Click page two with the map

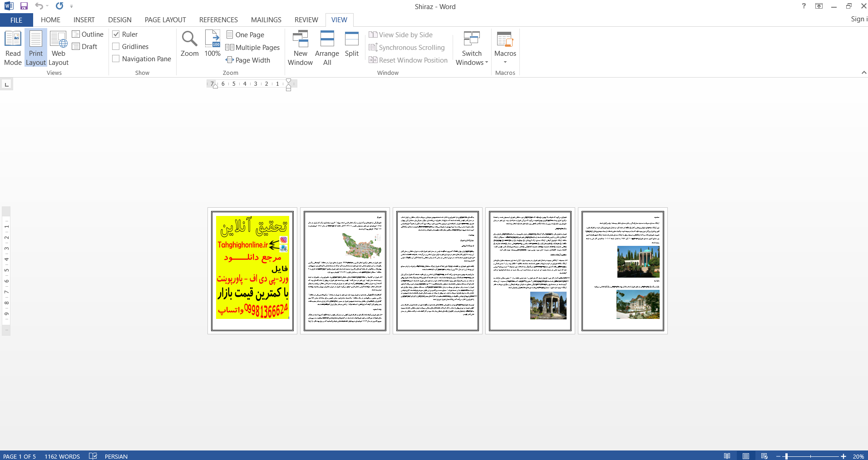pyautogui.click(x=345, y=271)
